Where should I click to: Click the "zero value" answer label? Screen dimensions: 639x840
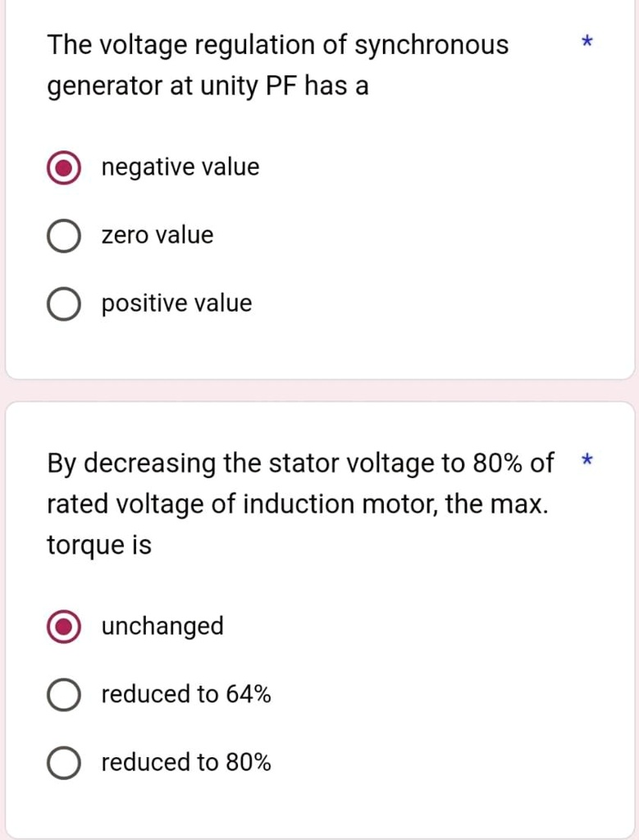click(x=157, y=235)
